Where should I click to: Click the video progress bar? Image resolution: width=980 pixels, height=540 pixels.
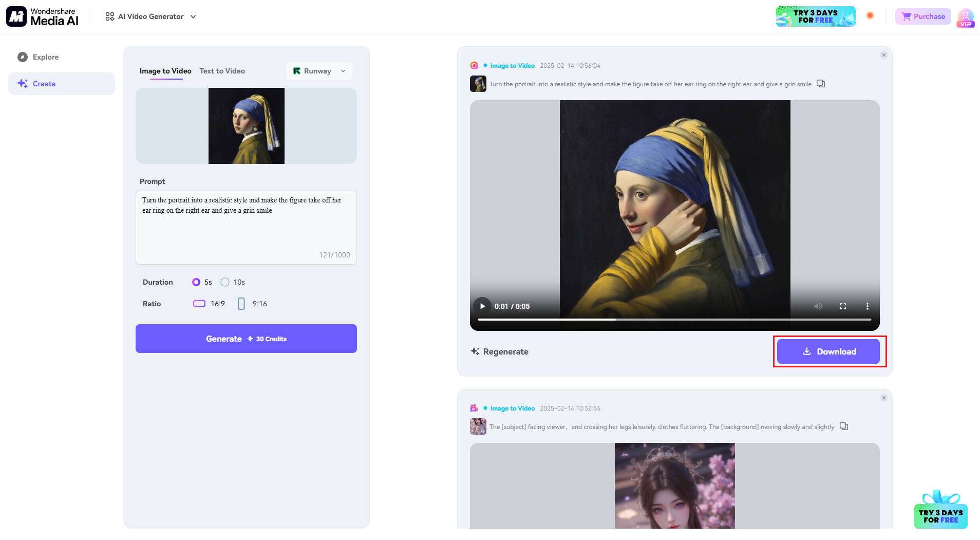674,320
